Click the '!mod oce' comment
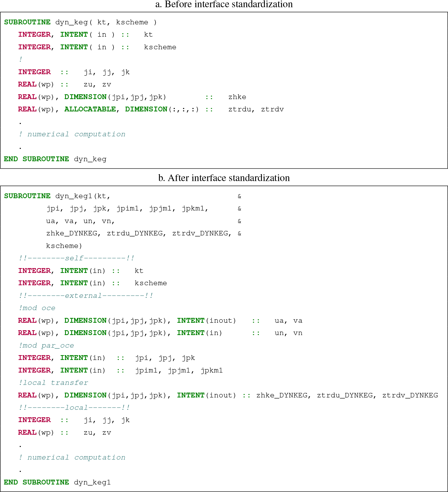Image resolution: width=448 pixels, height=492 pixels. [x=37, y=308]
